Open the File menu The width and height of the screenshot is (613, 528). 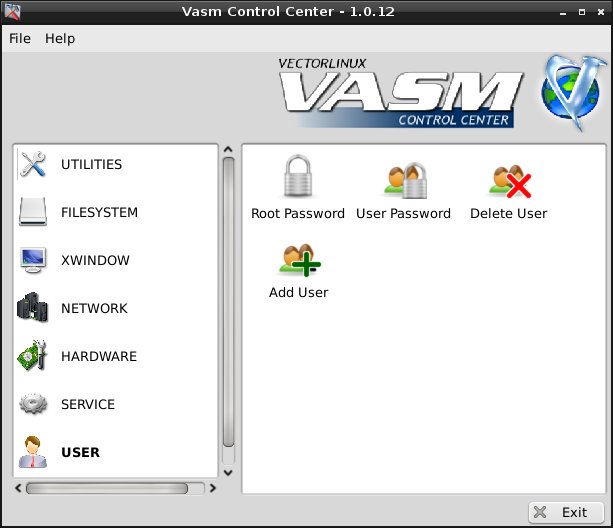pos(20,38)
